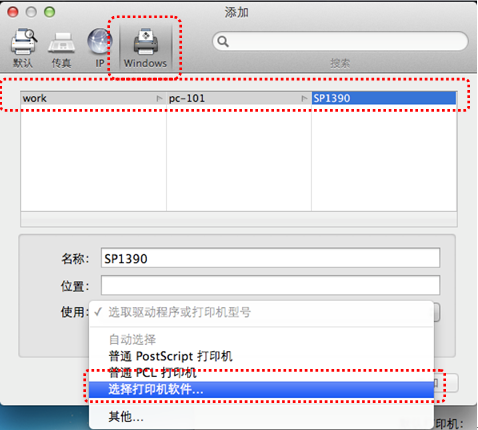Select the Default printer toolbar icon
The width and height of the screenshot is (478, 430).
click(23, 42)
